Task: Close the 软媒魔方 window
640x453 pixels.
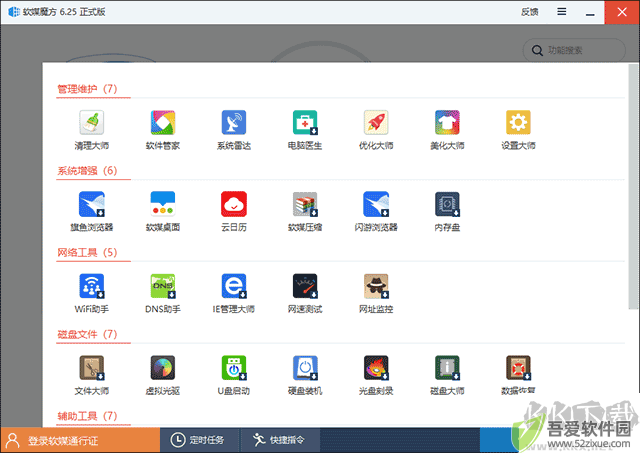Action: (x=622, y=12)
